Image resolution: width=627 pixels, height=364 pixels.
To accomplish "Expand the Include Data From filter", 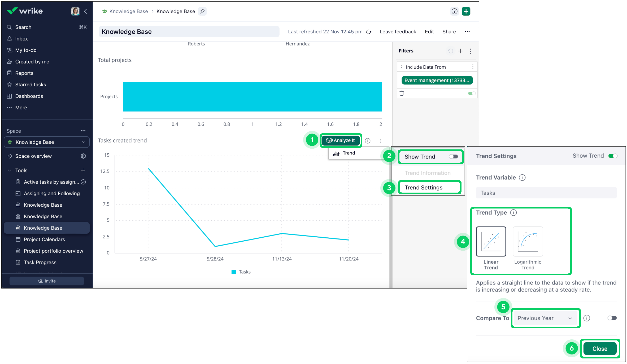I will [x=402, y=67].
